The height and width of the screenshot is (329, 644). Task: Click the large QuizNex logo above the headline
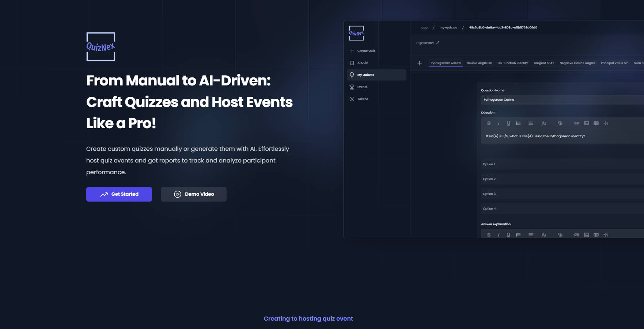(x=101, y=47)
